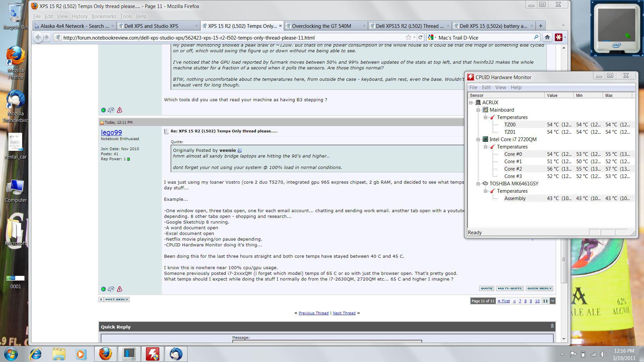Click Firefox forward navigation arrow
644x362 pixels.
47,38
